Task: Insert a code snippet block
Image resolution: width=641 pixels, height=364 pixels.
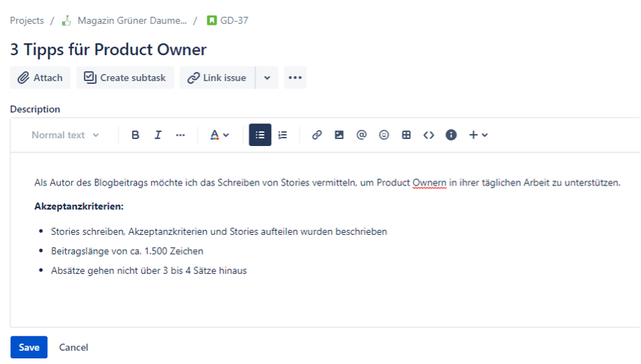Action: tap(429, 135)
